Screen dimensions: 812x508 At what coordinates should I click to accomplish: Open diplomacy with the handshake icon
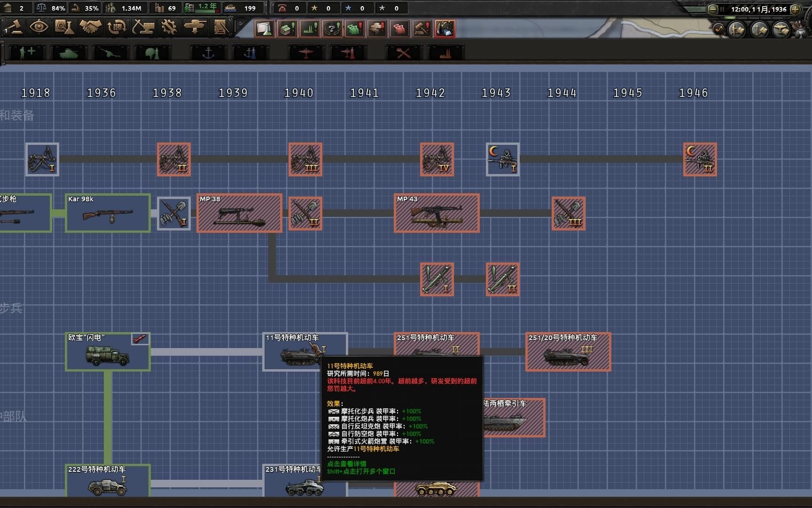91,27
